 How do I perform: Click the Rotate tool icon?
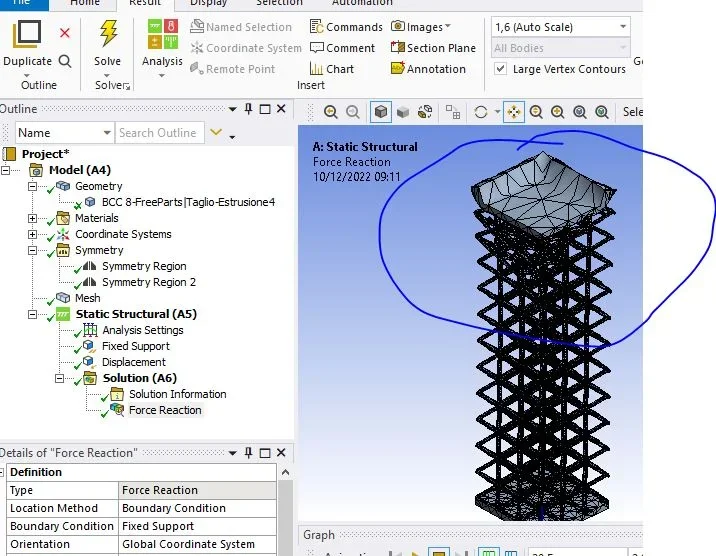481,112
